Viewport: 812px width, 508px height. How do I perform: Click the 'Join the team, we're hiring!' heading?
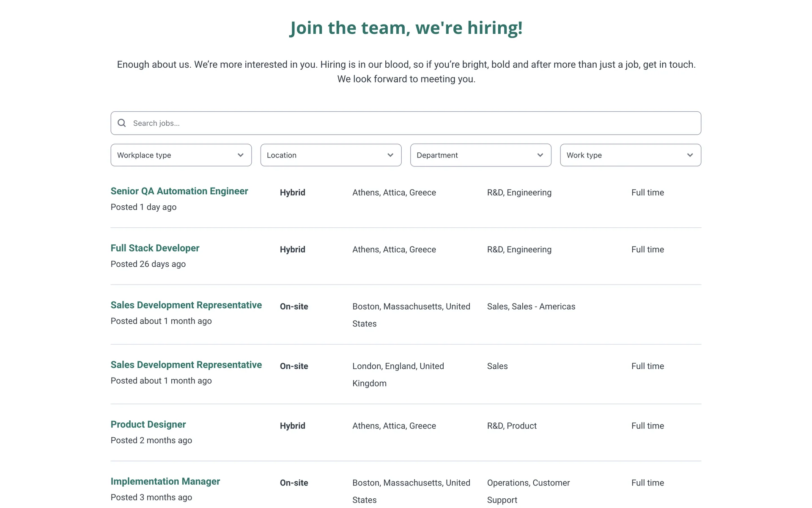406,28
